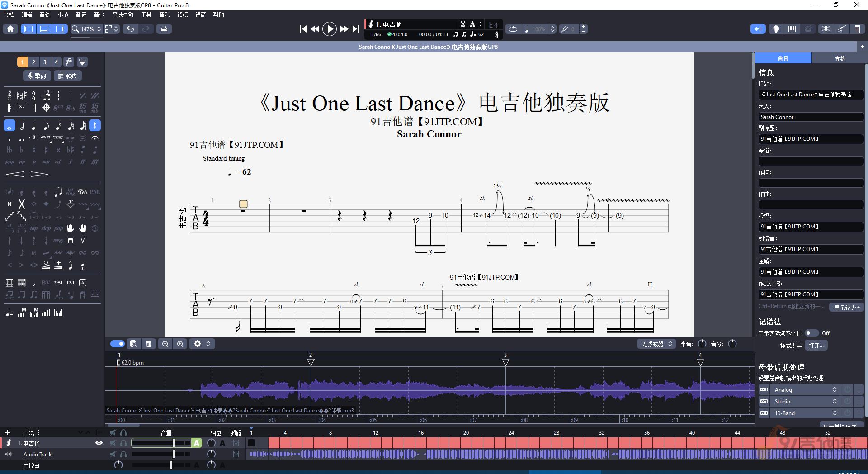Open the 工具 menu
Viewport: 868px width, 474px height.
click(146, 15)
